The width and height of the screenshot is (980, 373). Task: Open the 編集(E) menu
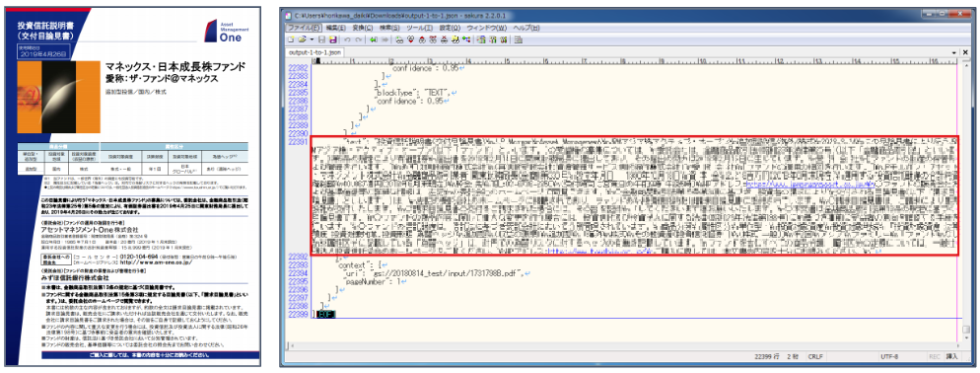point(335,29)
